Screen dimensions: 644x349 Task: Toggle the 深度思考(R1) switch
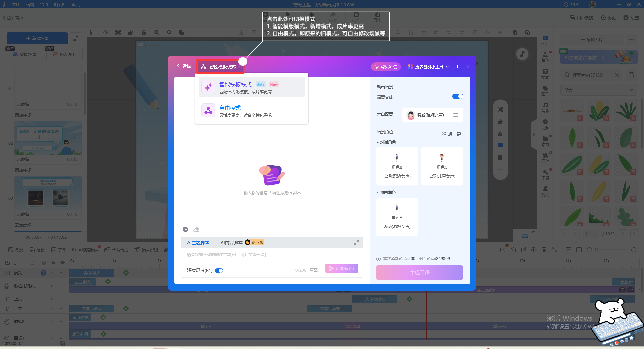(219, 271)
